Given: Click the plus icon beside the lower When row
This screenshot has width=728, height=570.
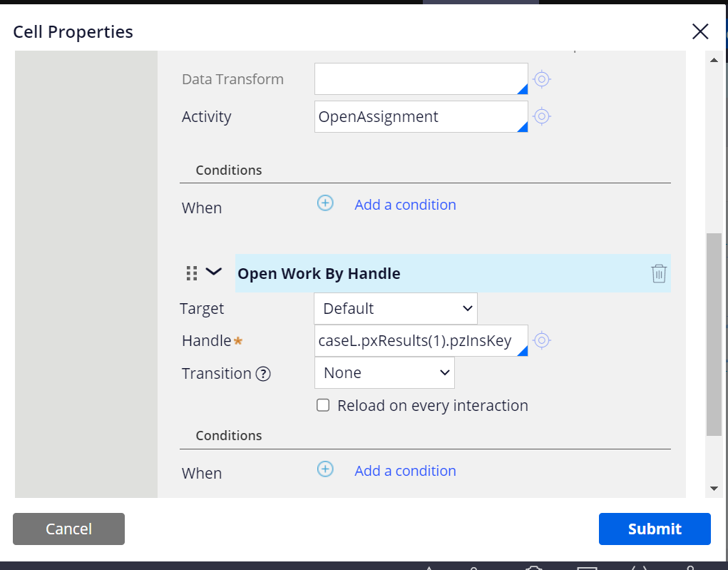Looking at the screenshot, I should [x=325, y=469].
